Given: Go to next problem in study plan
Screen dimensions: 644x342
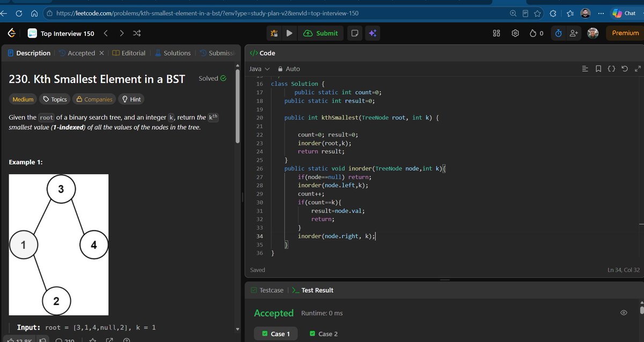Looking at the screenshot, I should point(121,33).
